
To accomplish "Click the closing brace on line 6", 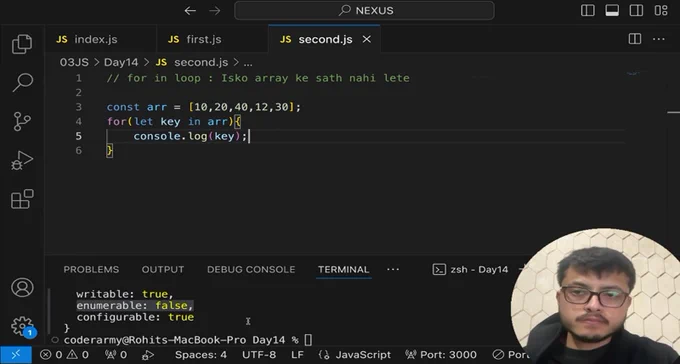I will 110,151.
